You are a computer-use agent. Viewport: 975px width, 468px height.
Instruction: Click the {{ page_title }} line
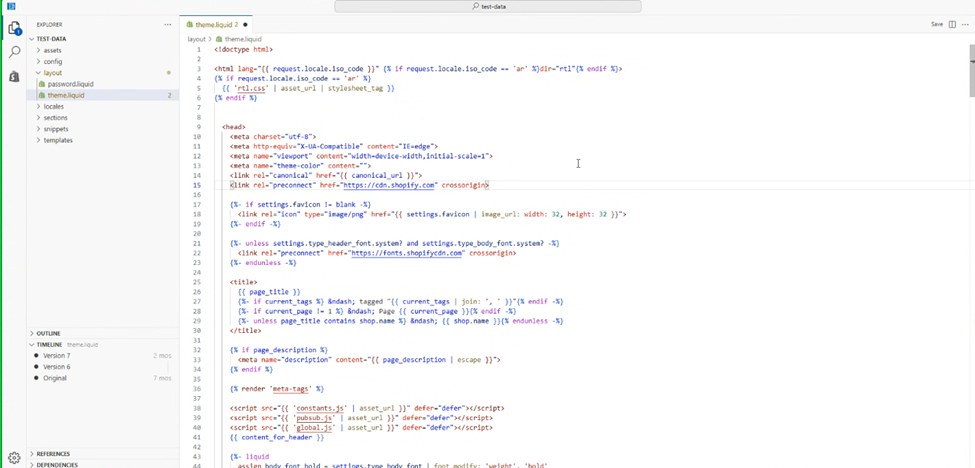coord(269,291)
